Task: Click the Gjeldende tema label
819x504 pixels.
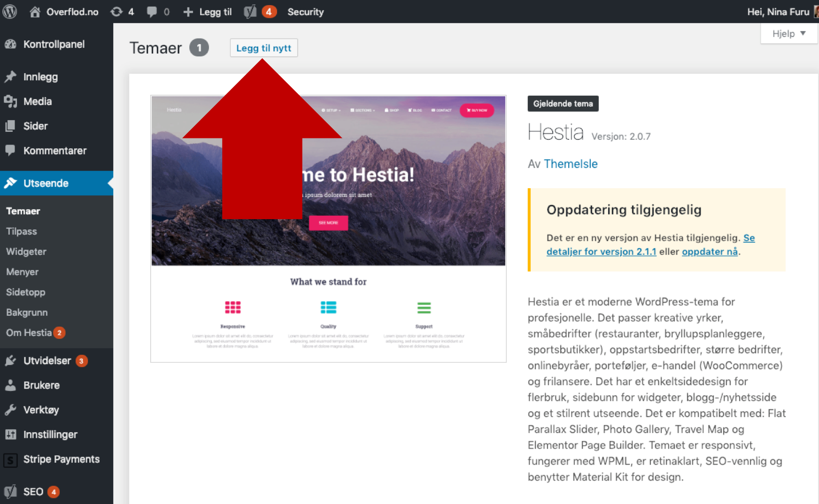Action: click(x=563, y=104)
